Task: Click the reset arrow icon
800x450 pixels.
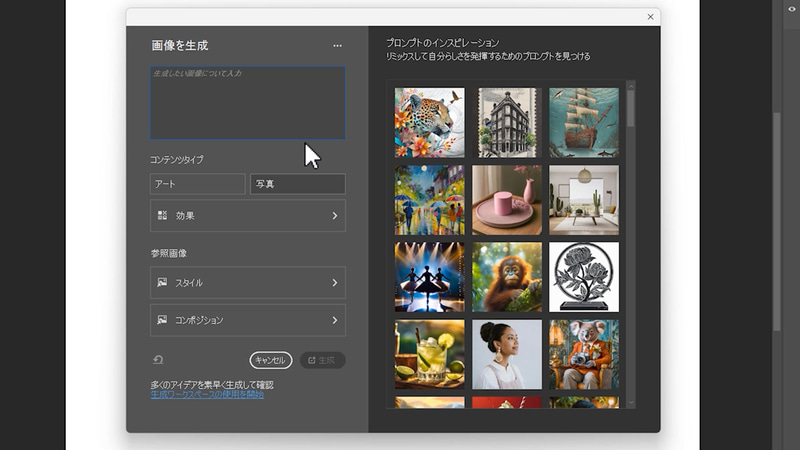Action: tap(158, 360)
